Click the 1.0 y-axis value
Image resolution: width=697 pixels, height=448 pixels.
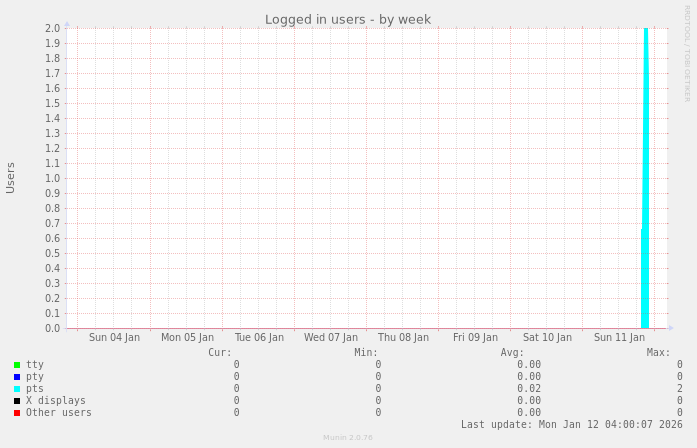52,178
